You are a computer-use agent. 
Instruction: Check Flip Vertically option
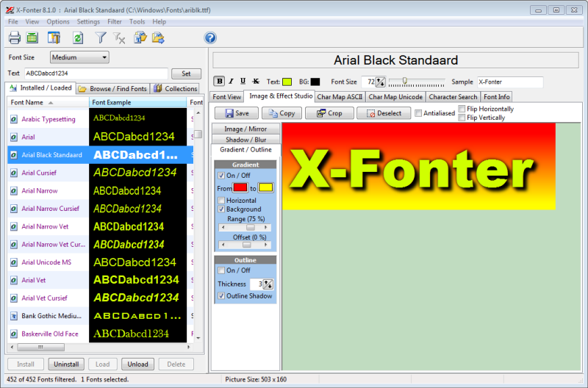(x=462, y=118)
